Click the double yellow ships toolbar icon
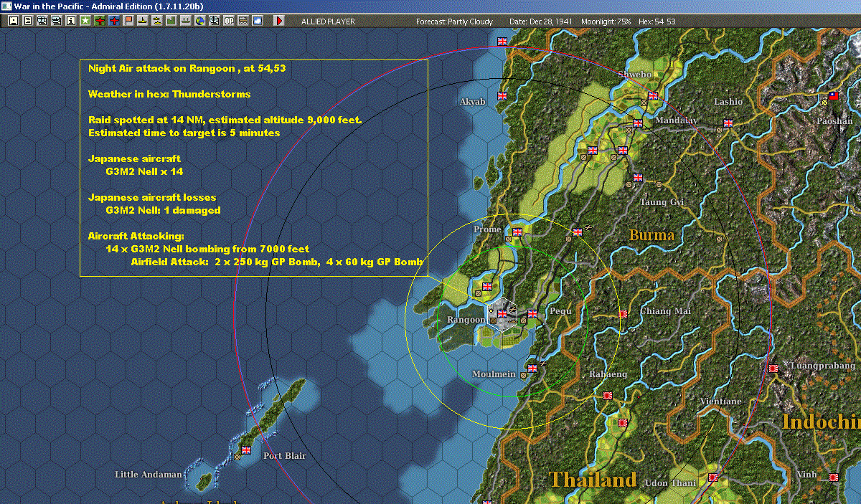The image size is (861, 504). 156,21
